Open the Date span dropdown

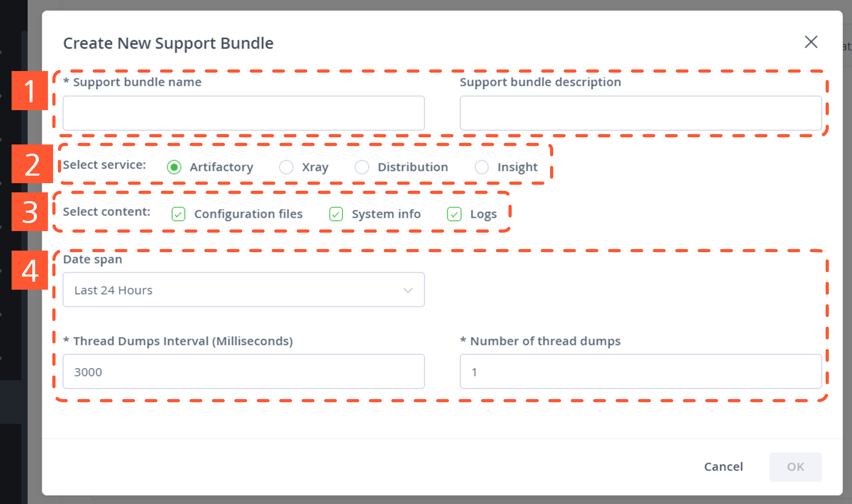click(x=244, y=290)
